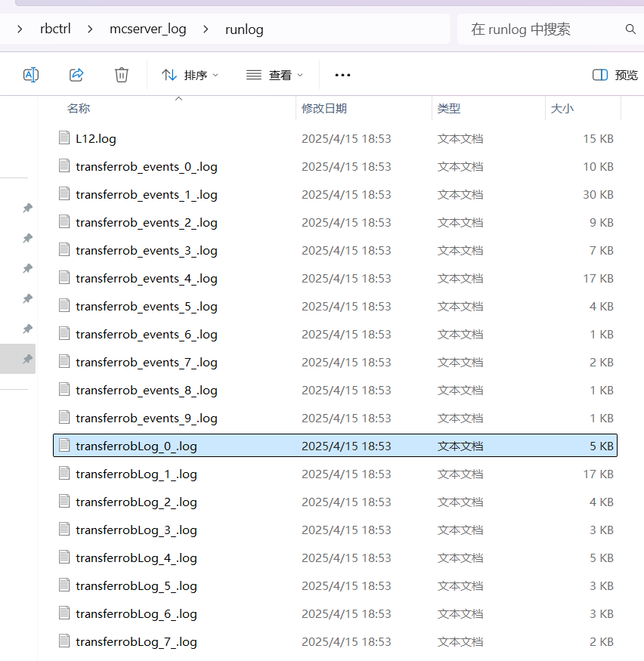Image resolution: width=644 pixels, height=661 pixels.
Task: Click the Delete trash can icon
Action: tap(122, 75)
